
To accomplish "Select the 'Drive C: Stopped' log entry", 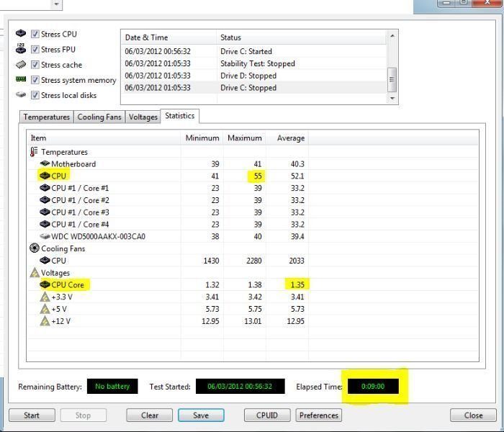I will pyautogui.click(x=254, y=88).
